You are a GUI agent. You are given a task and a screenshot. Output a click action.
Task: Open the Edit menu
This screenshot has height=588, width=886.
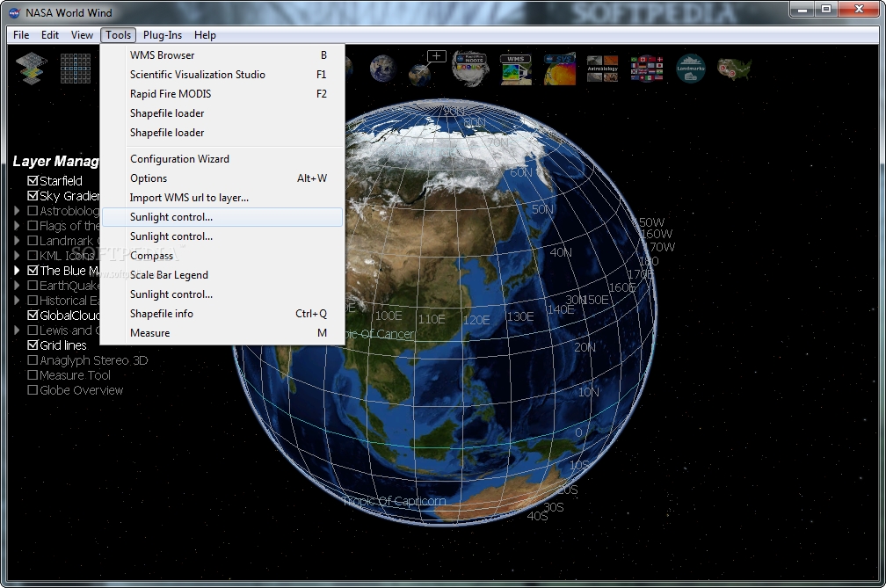(x=50, y=35)
